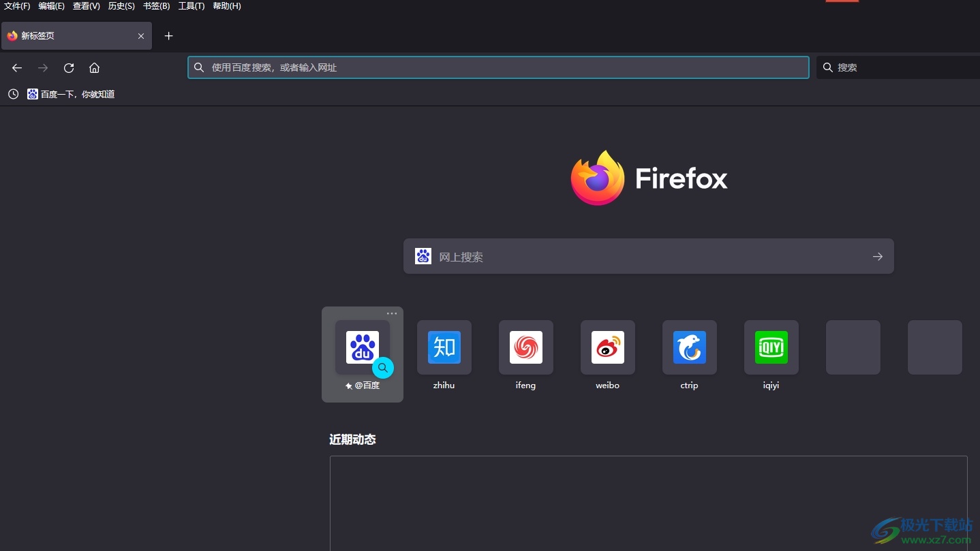The image size is (980, 551).
Task: Click the Baidu icon in 网上搜索 field
Action: (x=423, y=256)
